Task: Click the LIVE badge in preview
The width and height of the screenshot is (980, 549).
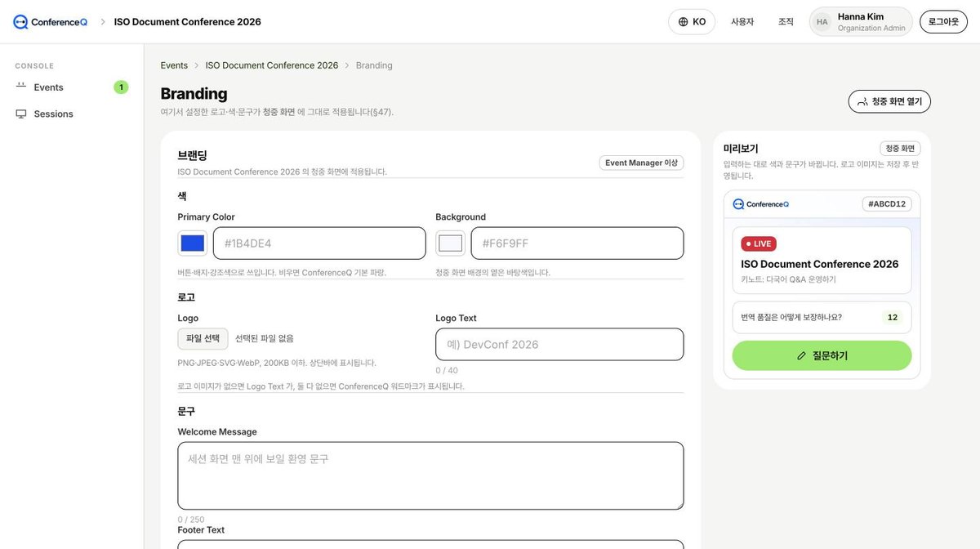Action: 759,243
